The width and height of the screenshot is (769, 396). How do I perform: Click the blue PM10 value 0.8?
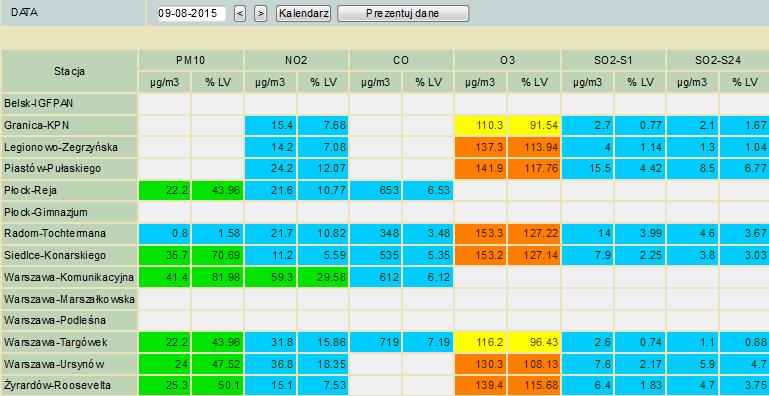[x=164, y=234]
